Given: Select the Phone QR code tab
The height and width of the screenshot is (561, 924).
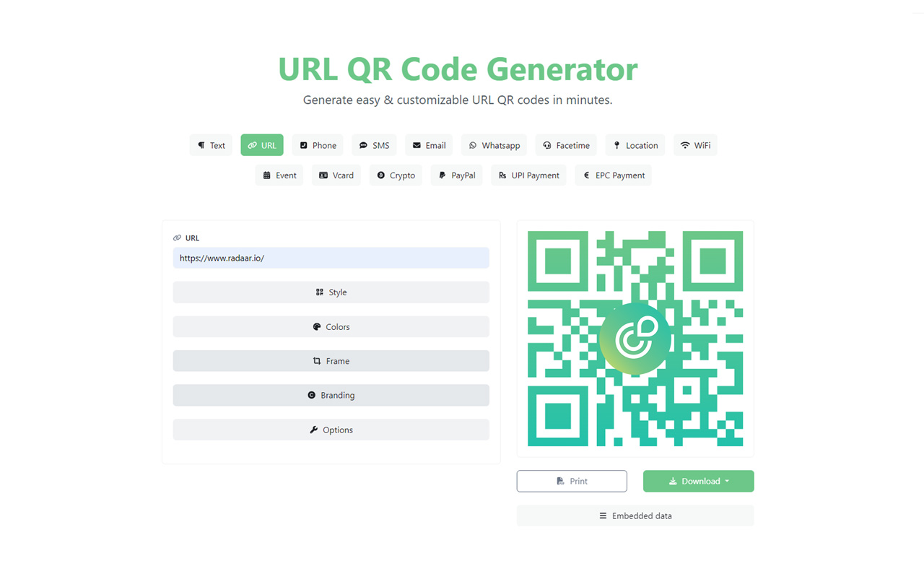Looking at the screenshot, I should coord(317,145).
